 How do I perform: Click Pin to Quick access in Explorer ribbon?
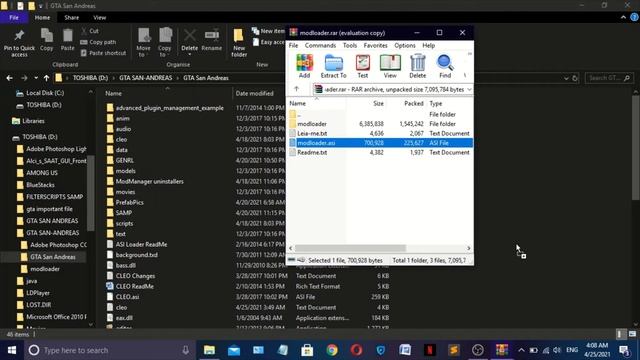19,43
